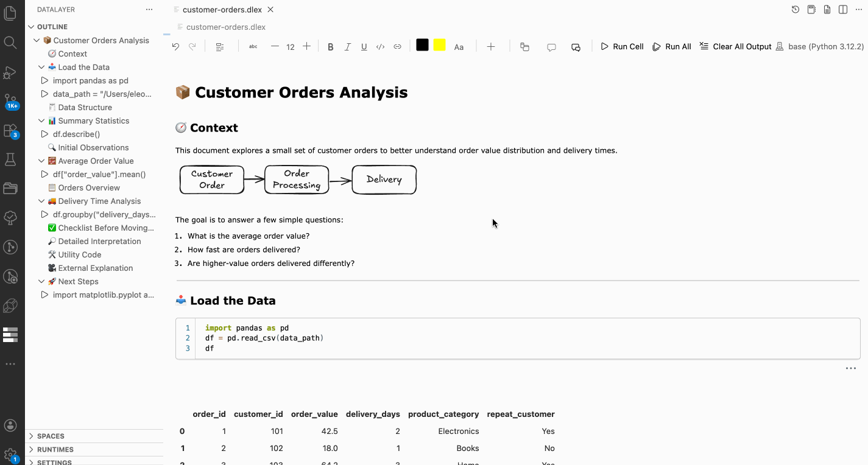Click inside the pandas import code cell

(518, 338)
